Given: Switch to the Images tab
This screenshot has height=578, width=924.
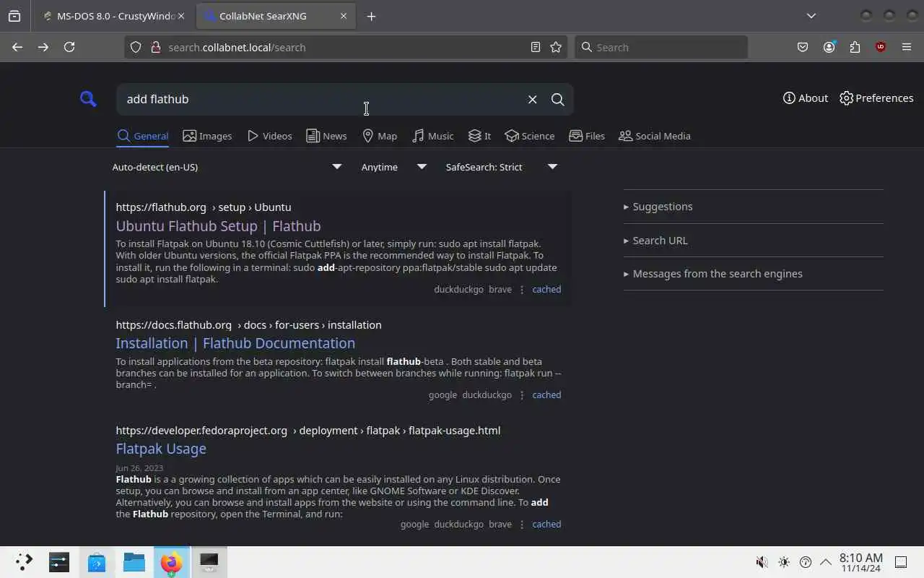Looking at the screenshot, I should coord(207,136).
